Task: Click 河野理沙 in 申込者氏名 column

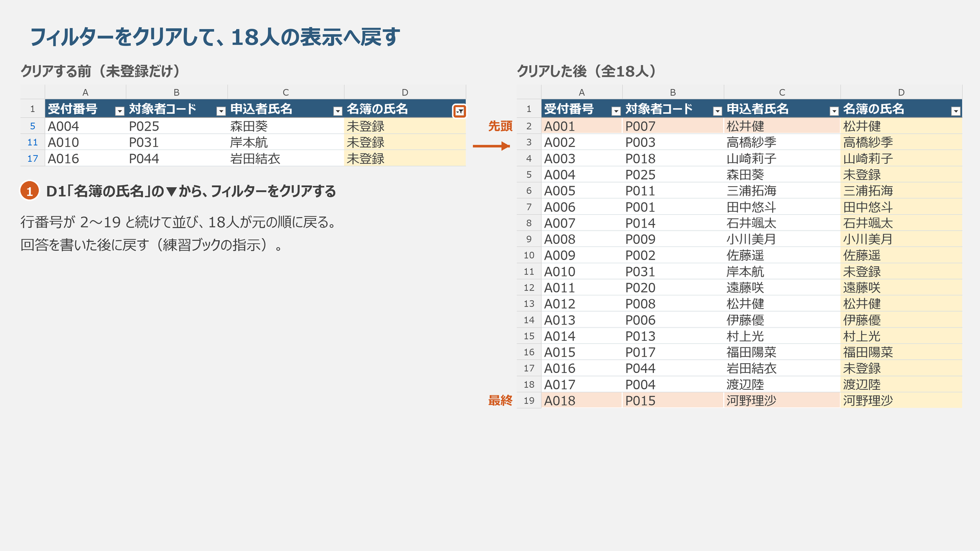Action: (782, 400)
